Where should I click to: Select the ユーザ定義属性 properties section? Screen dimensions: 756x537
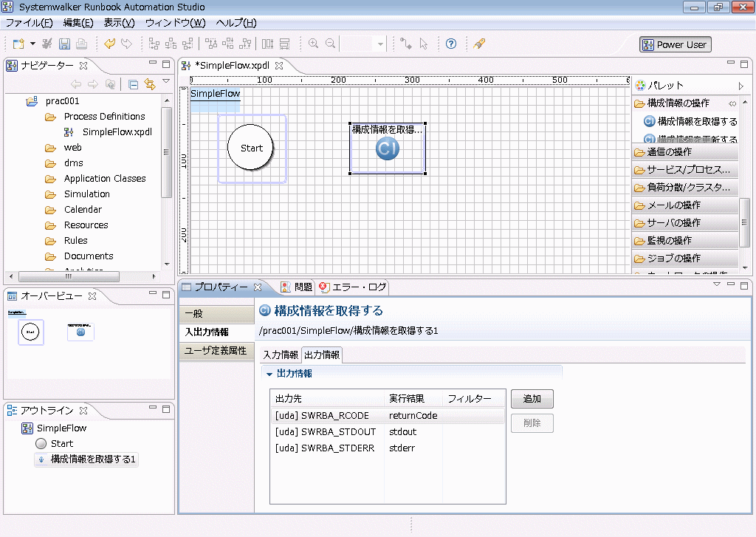[x=217, y=351]
